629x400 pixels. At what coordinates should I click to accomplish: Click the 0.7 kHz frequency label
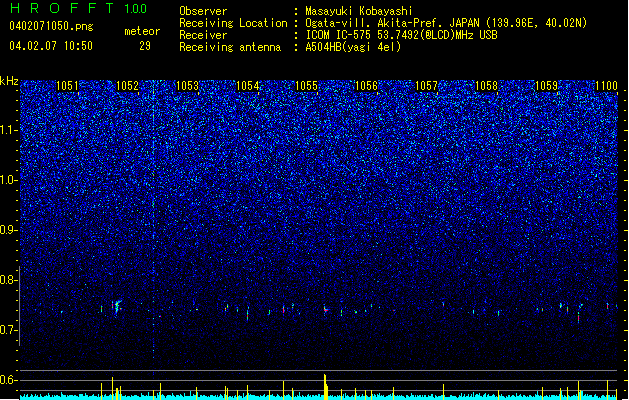(8, 330)
